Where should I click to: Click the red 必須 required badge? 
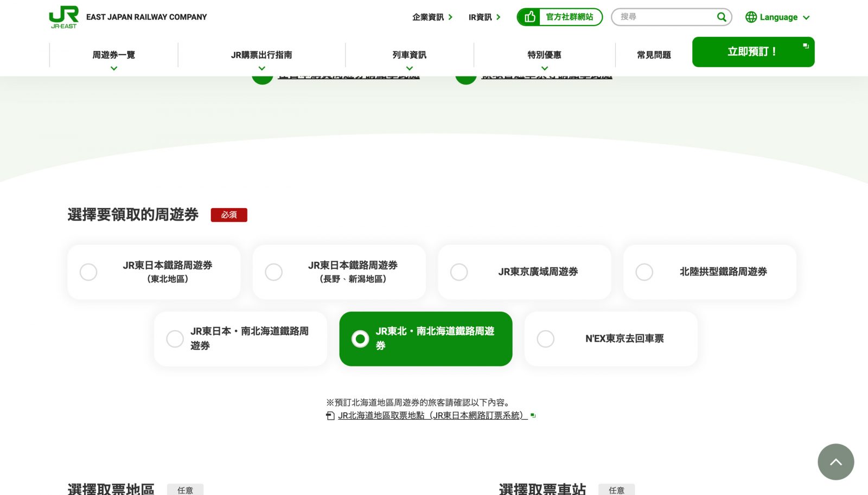pyautogui.click(x=229, y=215)
